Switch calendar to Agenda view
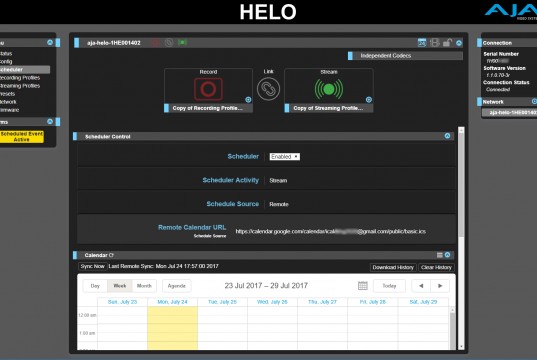This screenshot has height=360, width=537. click(x=177, y=286)
